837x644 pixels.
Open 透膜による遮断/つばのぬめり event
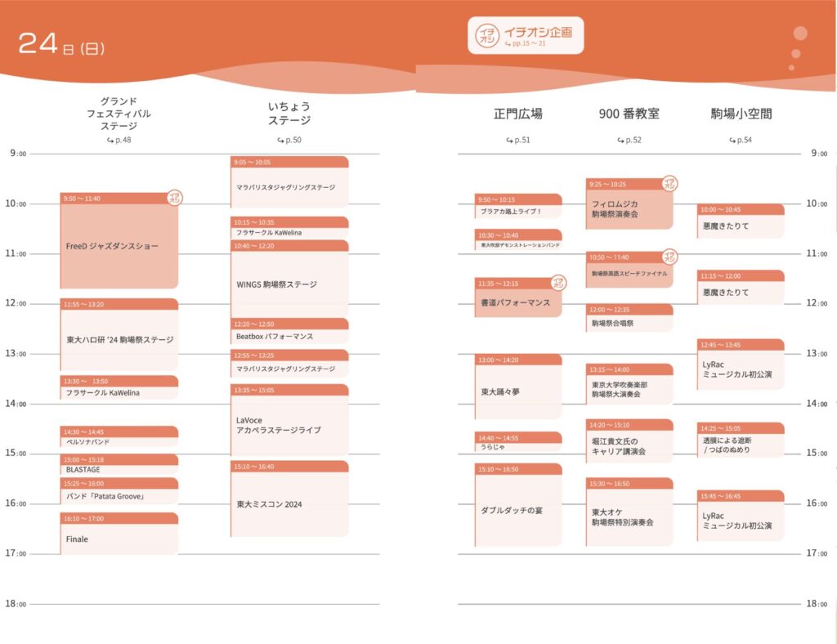point(741,441)
